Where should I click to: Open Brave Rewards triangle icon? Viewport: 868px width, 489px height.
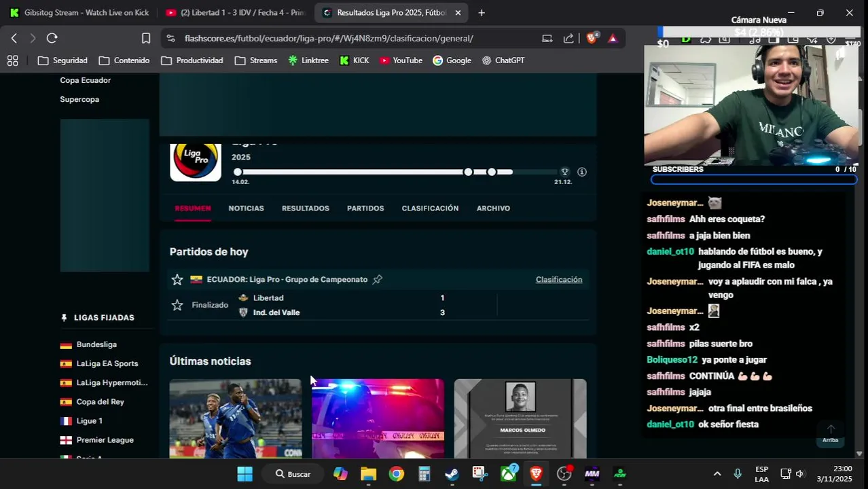tap(613, 38)
